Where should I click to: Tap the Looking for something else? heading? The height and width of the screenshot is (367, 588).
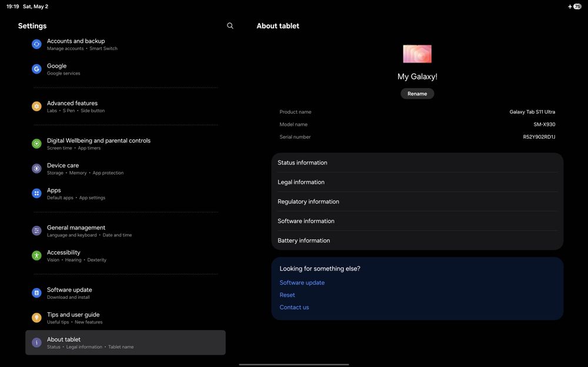click(319, 269)
